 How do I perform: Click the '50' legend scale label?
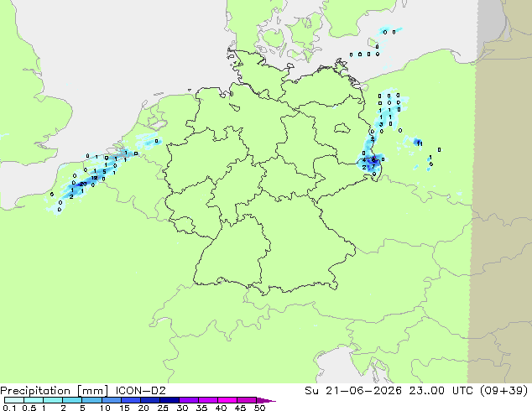pos(260,408)
